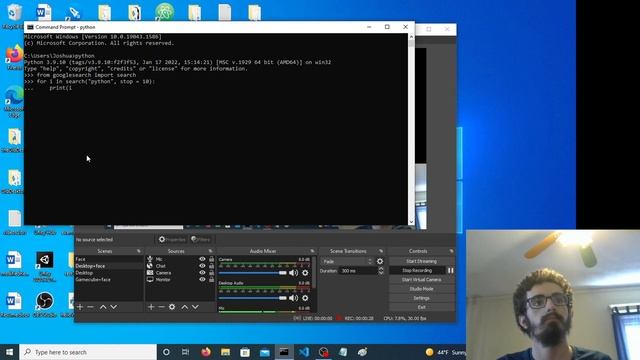Remove selected source with the minus icon
Screen dimensions: 640x360
pyautogui.click(x=161, y=307)
